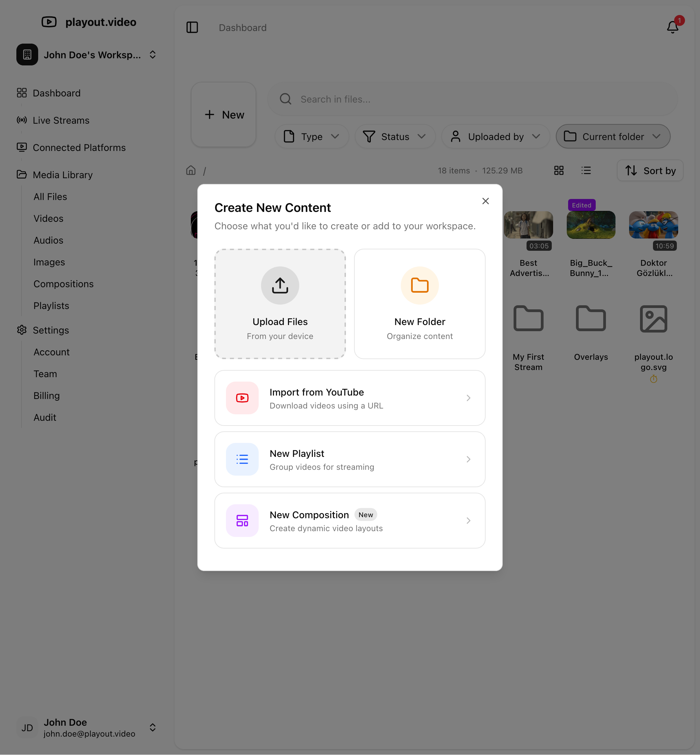Open Live Streams in sidebar
This screenshot has height=755, width=700.
(x=61, y=120)
